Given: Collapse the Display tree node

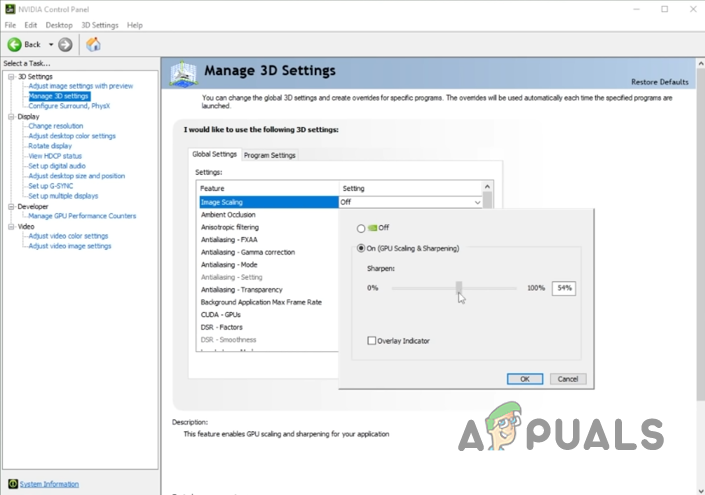Looking at the screenshot, I should (x=11, y=116).
